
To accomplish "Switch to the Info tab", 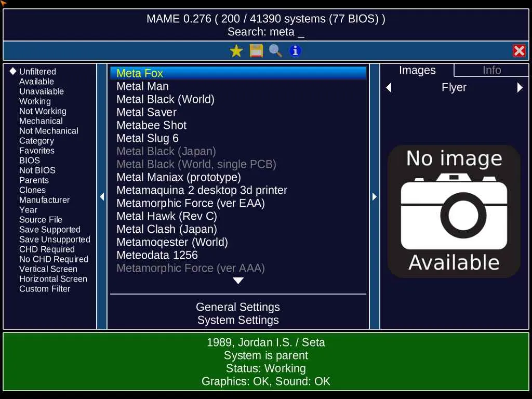I will click(491, 70).
